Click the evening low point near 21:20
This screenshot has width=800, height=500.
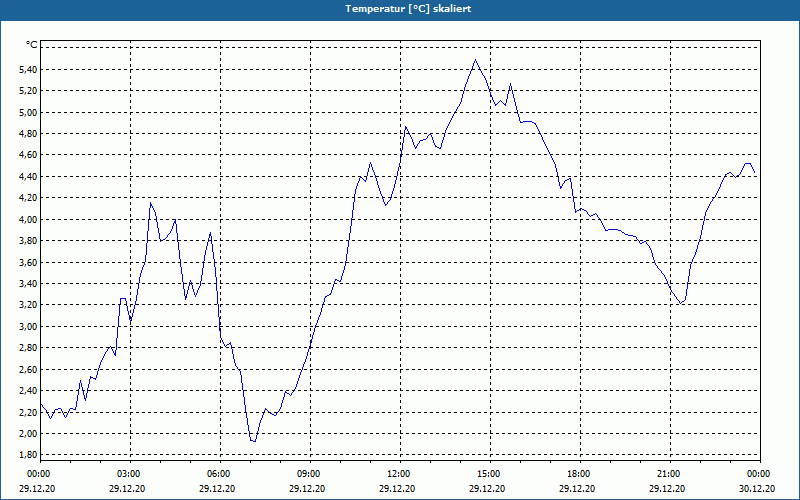pos(681,304)
